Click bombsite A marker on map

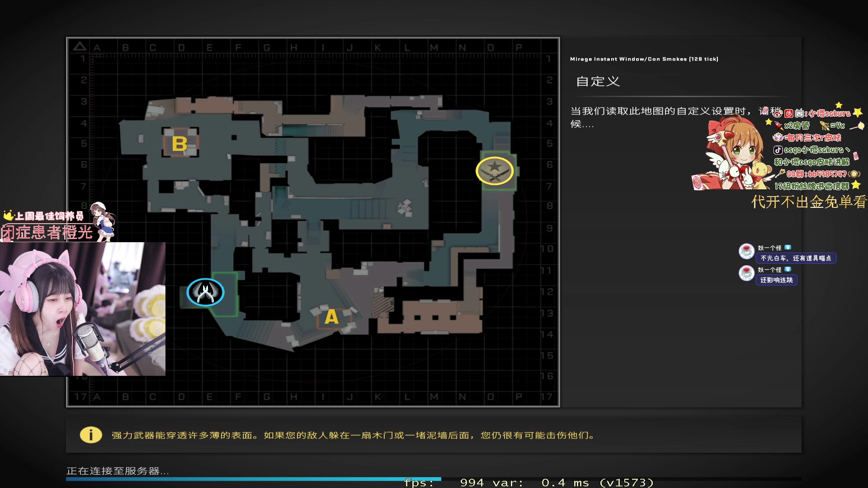click(331, 317)
